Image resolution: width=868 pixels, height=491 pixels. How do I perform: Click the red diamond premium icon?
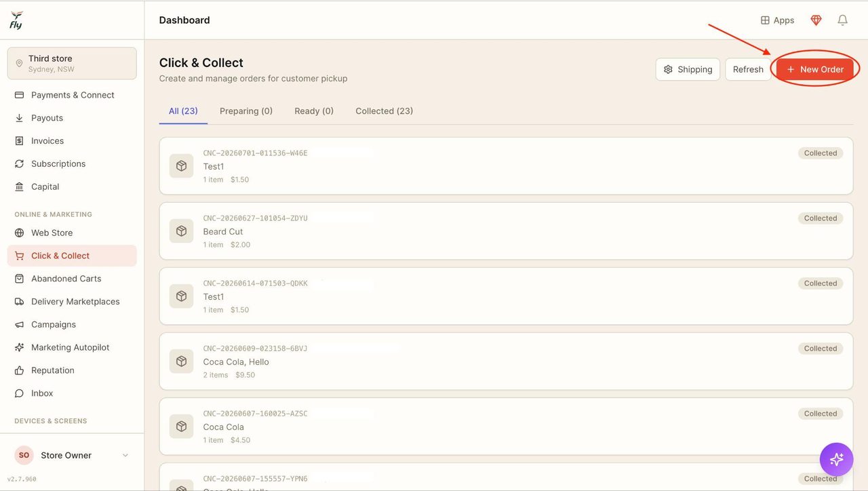(816, 20)
